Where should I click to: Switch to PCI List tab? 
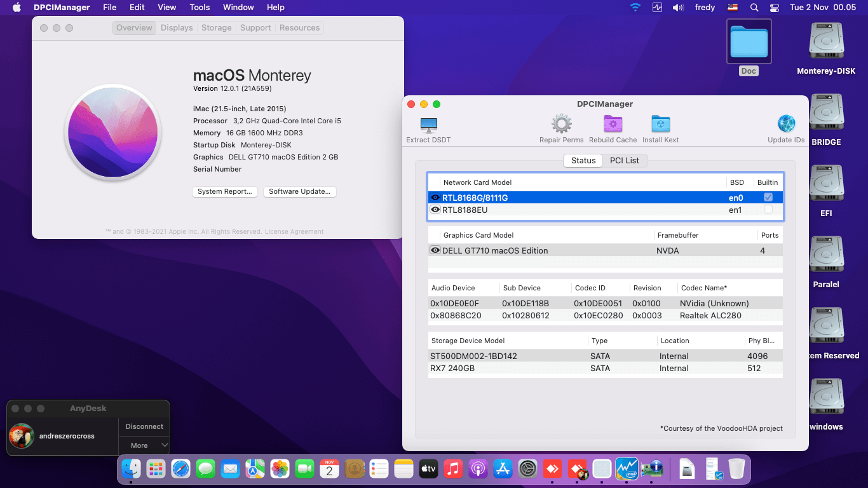(x=625, y=160)
